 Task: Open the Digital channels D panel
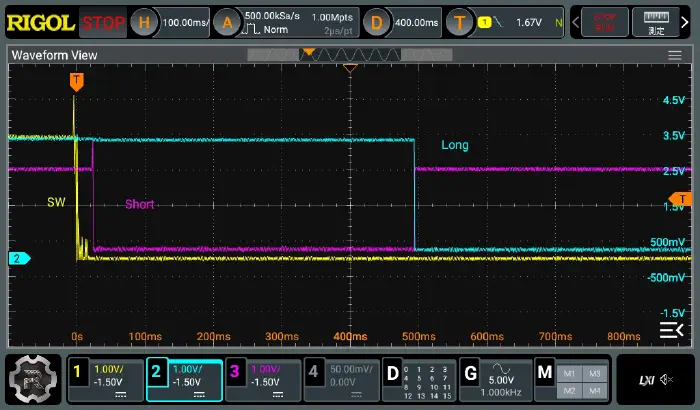(x=419, y=378)
